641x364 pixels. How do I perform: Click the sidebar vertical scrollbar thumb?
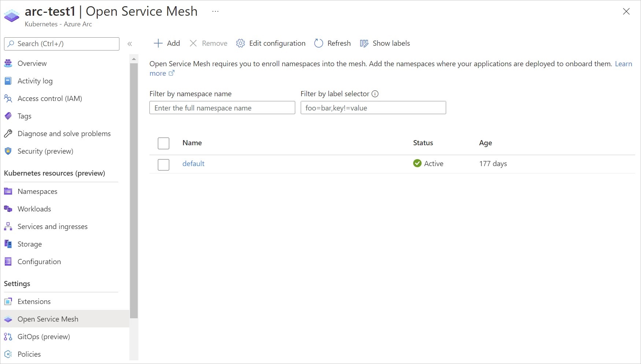[x=134, y=190]
